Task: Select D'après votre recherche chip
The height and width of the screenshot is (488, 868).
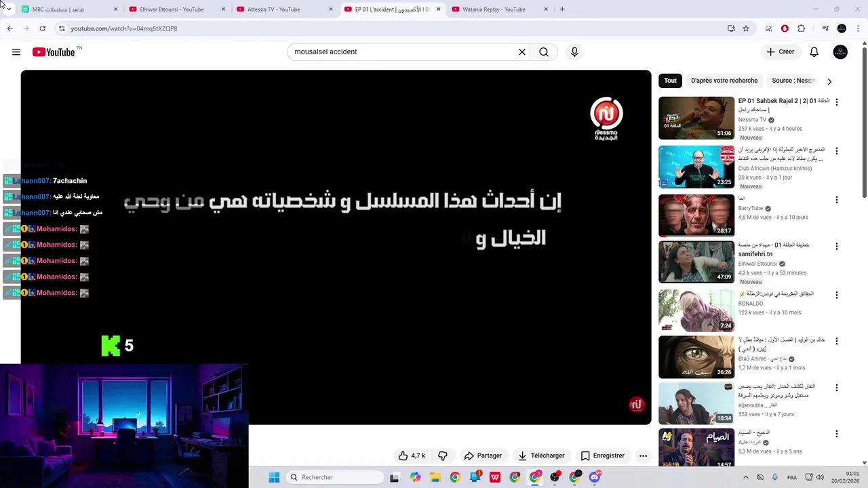Action: pyautogui.click(x=724, y=81)
